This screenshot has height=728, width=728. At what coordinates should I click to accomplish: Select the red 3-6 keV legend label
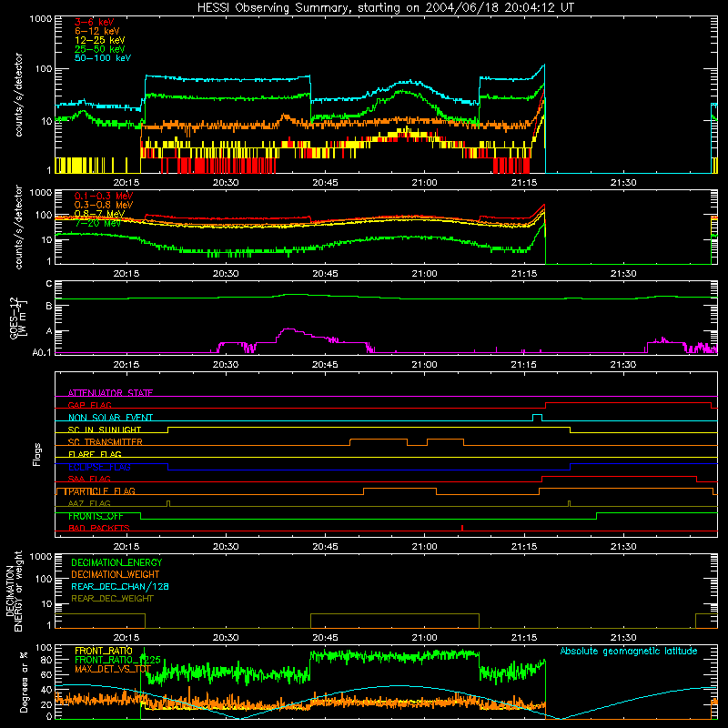pyautogui.click(x=95, y=22)
